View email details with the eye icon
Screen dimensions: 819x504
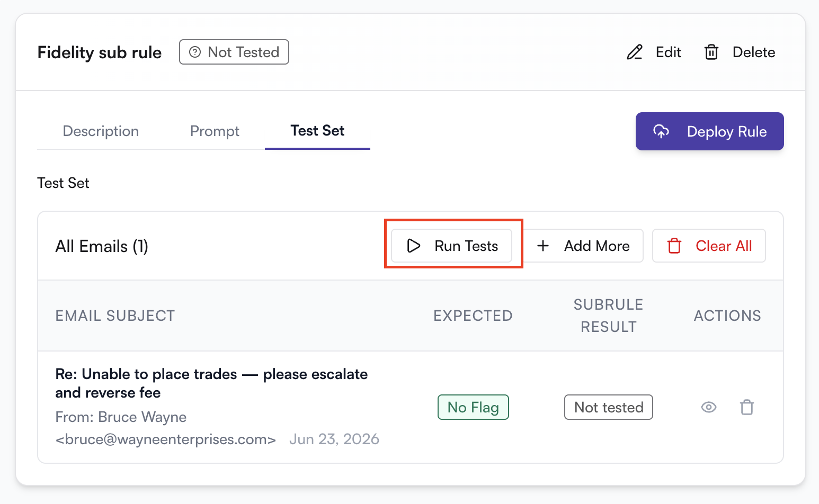click(709, 407)
